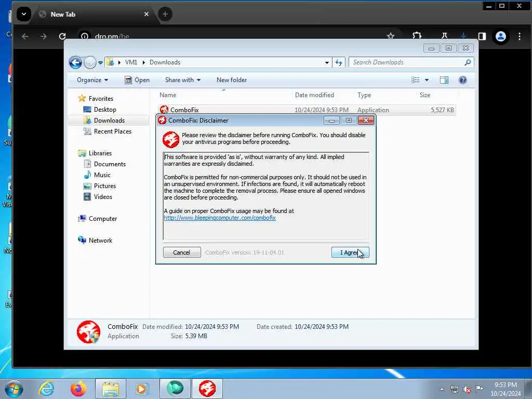Click the muted volume tray icon
The width and height of the screenshot is (532, 399).
[467, 390]
